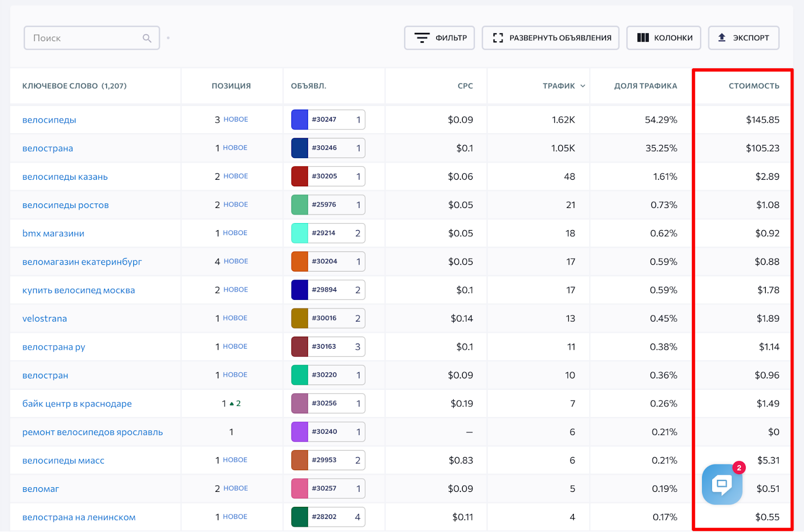Select traffic value 1.62K
Image resolution: width=804 pixels, height=532 pixels.
563,120
